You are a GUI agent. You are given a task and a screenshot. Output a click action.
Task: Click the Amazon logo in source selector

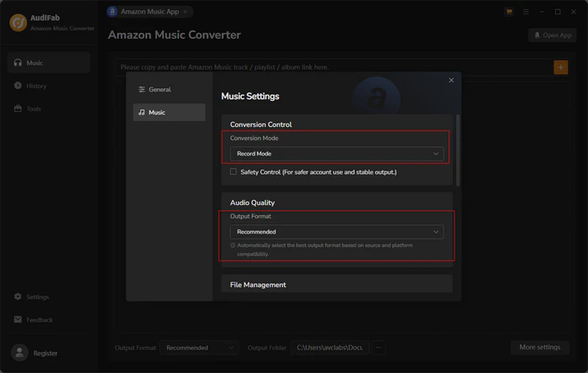tap(112, 12)
